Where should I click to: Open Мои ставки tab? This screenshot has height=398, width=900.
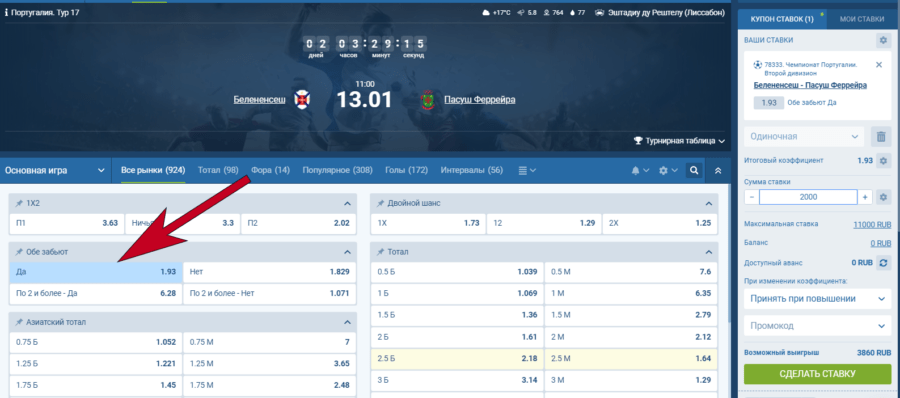862,19
